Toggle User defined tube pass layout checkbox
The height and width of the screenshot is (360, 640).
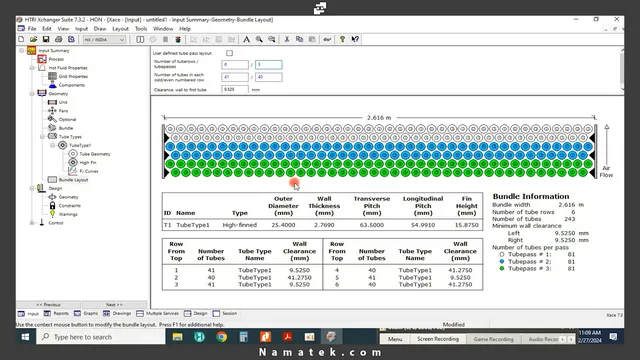(229, 53)
